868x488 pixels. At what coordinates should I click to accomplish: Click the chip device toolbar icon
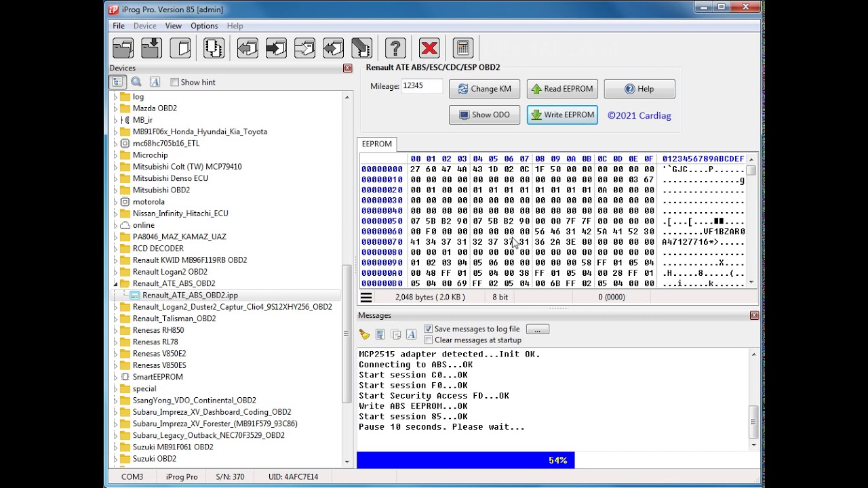(214, 47)
